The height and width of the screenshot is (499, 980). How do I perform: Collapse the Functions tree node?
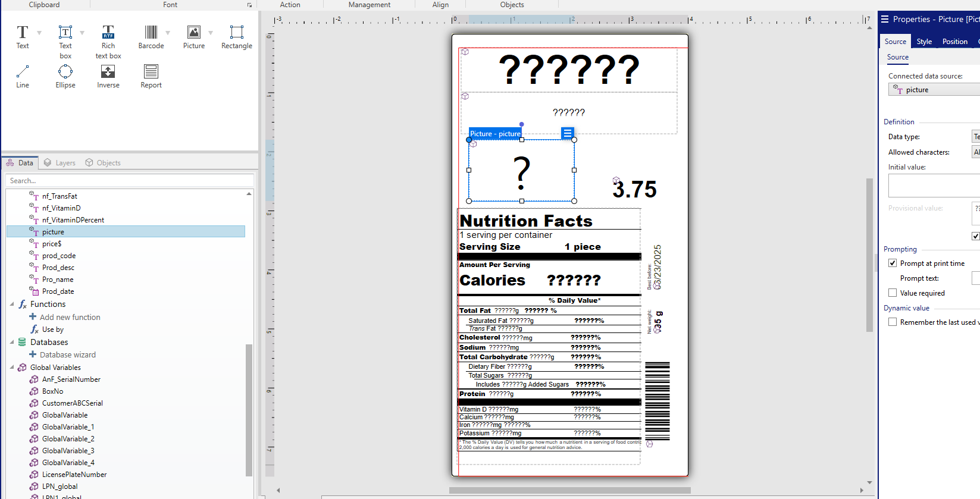click(12, 304)
